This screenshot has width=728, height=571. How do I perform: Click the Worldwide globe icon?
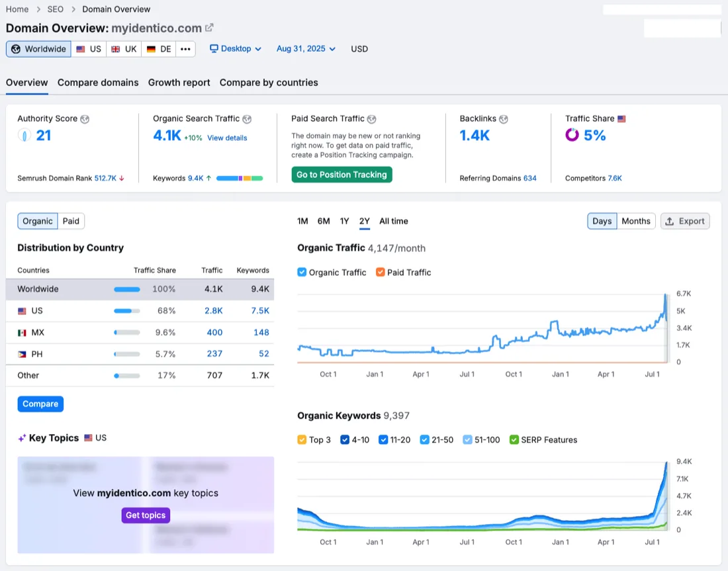[x=16, y=49]
